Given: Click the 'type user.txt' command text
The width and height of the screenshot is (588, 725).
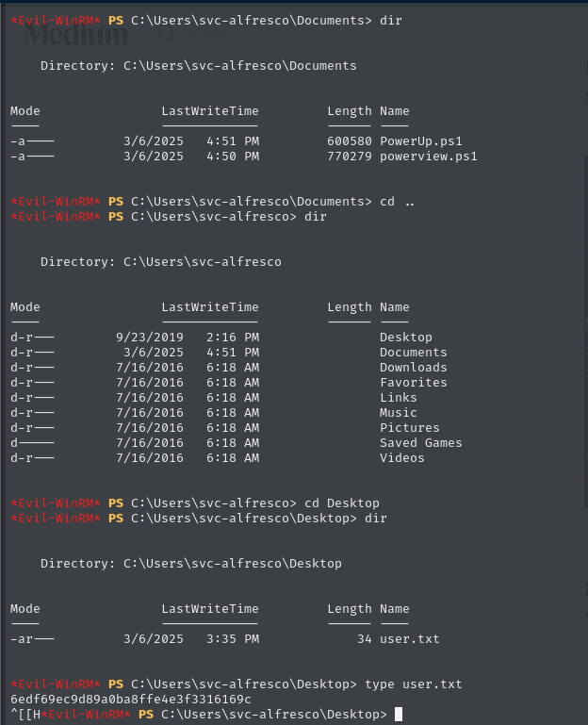Looking at the screenshot, I should click(x=414, y=684).
